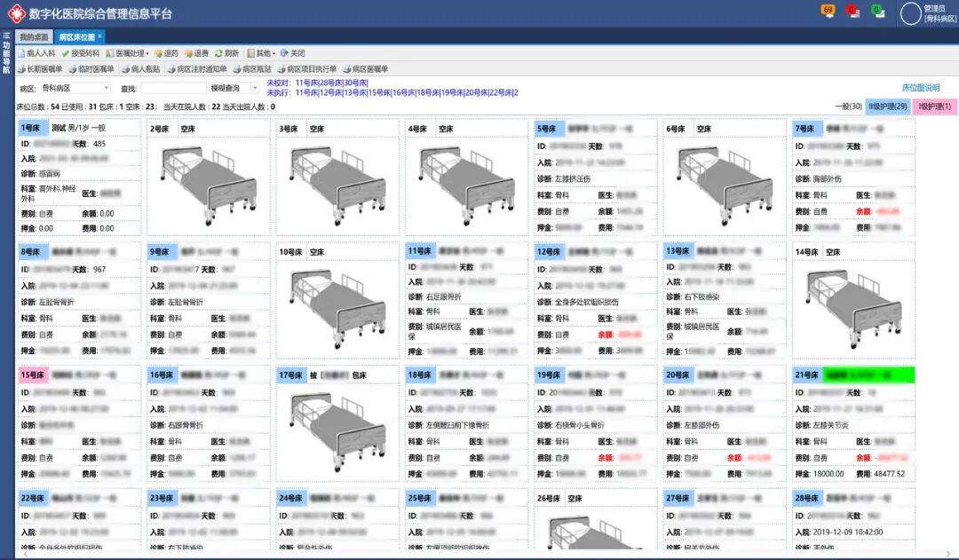Open the orange 69 message notification icon
Screen dimensions: 959x560
[828, 11]
